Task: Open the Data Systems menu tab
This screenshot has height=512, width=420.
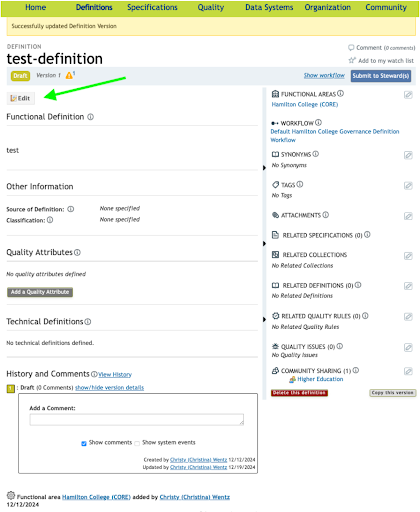Action: point(269,7)
